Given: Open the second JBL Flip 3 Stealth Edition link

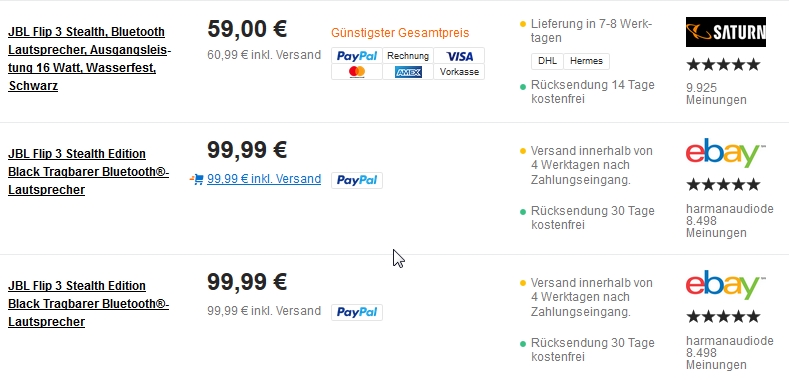Looking at the screenshot, I should coord(88,172).
